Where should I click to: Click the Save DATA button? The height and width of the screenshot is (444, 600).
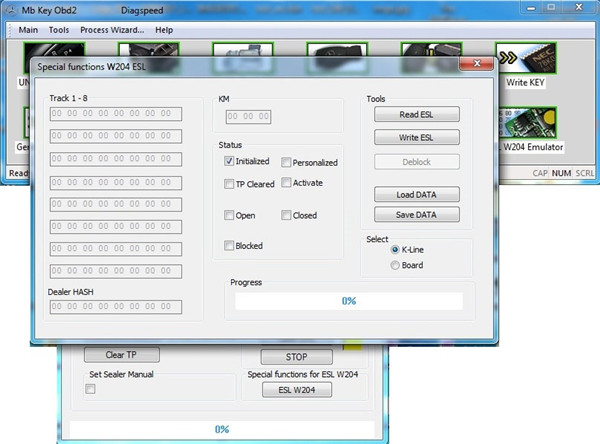[417, 215]
